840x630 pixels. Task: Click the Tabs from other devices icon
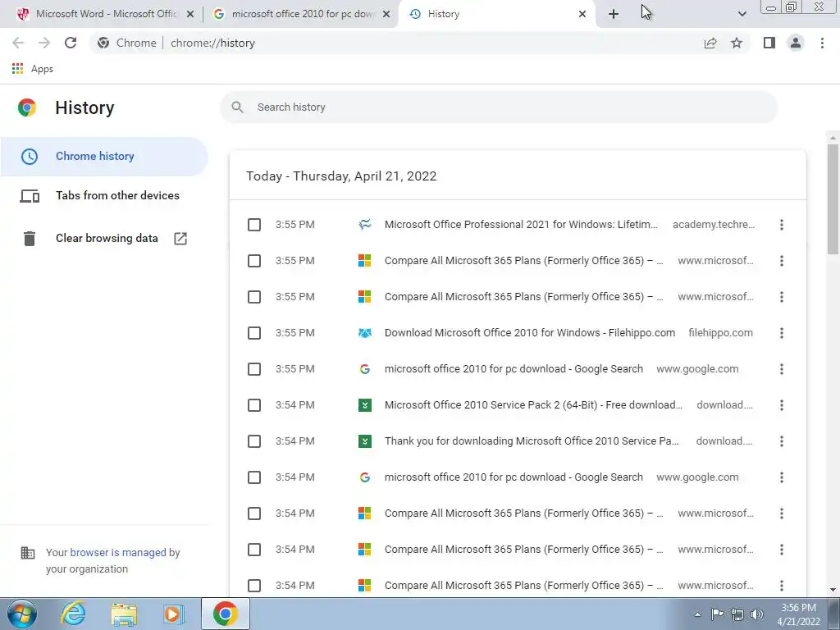[30, 196]
